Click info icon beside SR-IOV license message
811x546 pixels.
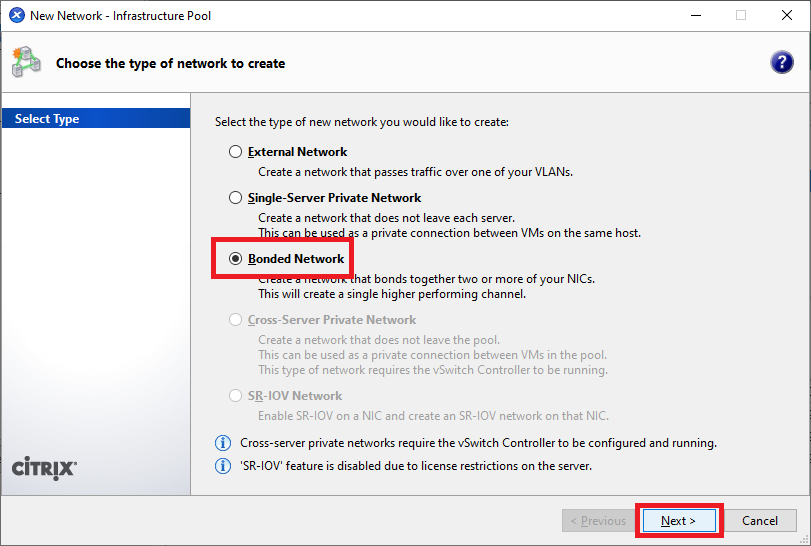point(223,466)
